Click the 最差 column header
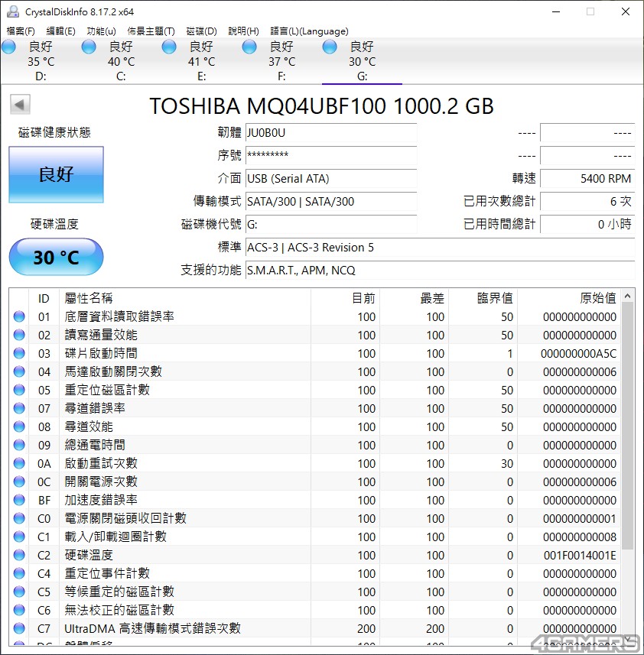Viewport: 644px width, 655px height. pos(414,298)
